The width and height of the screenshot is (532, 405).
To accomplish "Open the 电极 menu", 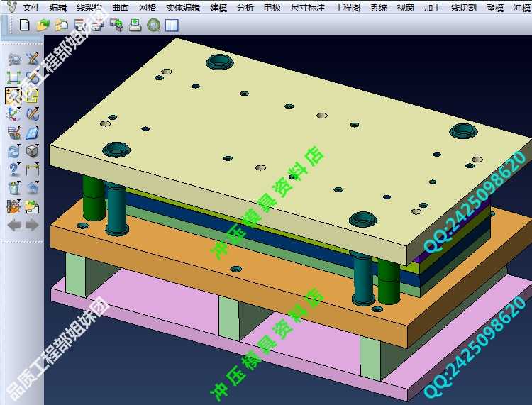I will click(x=272, y=8).
